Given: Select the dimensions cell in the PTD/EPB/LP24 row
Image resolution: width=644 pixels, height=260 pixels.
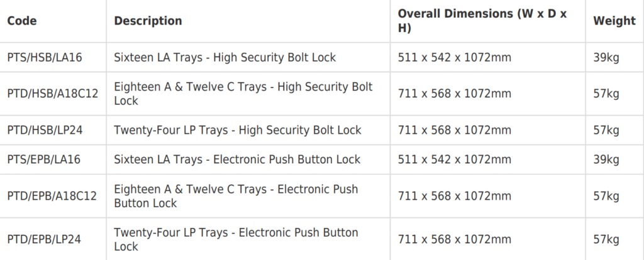Looking at the screenshot, I should coord(454,239).
